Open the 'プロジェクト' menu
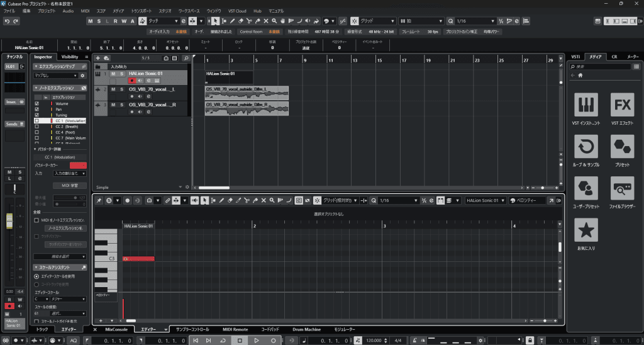Image resolution: width=644 pixels, height=345 pixels. tap(47, 11)
